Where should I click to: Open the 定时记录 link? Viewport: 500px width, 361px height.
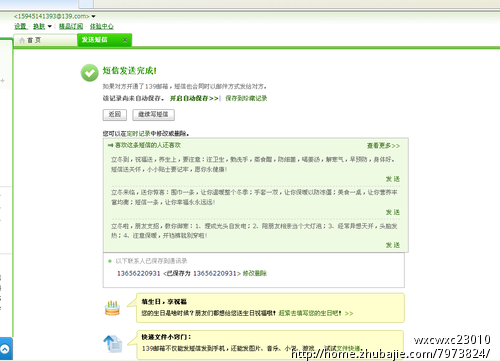pos(138,134)
